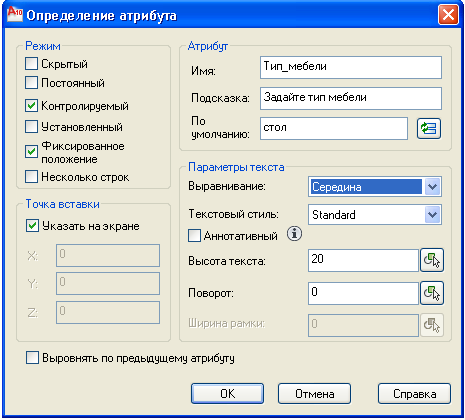Enable the Установленный checkbox
The image size is (465, 420).
click(31, 127)
